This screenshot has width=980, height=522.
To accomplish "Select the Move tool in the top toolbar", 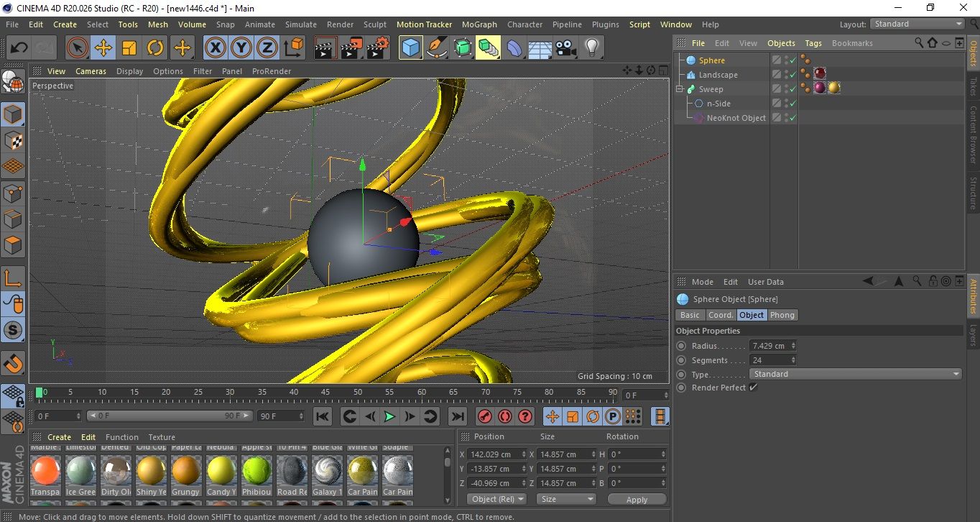I will point(103,48).
